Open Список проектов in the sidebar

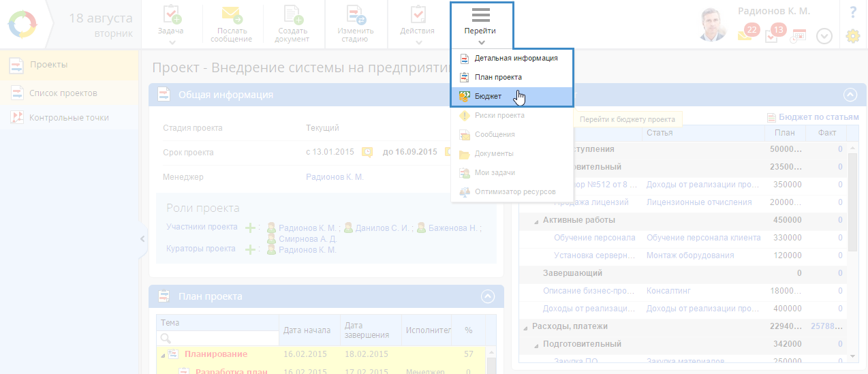(63, 93)
